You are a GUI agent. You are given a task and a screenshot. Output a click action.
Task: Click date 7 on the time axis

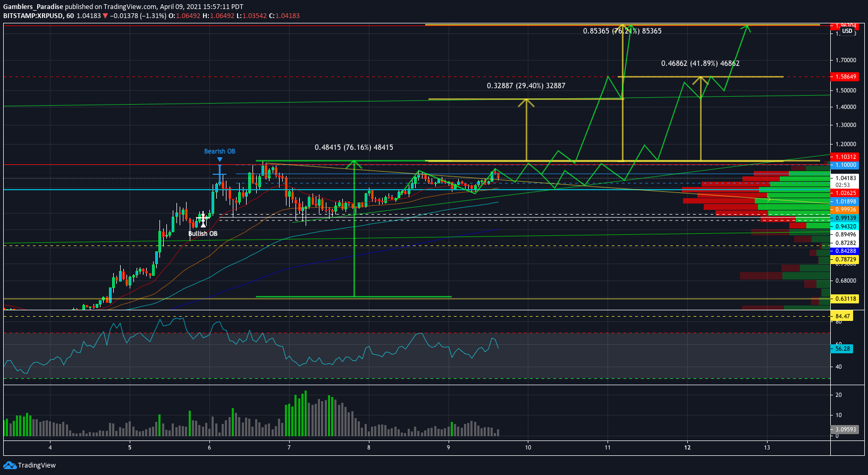click(x=289, y=447)
